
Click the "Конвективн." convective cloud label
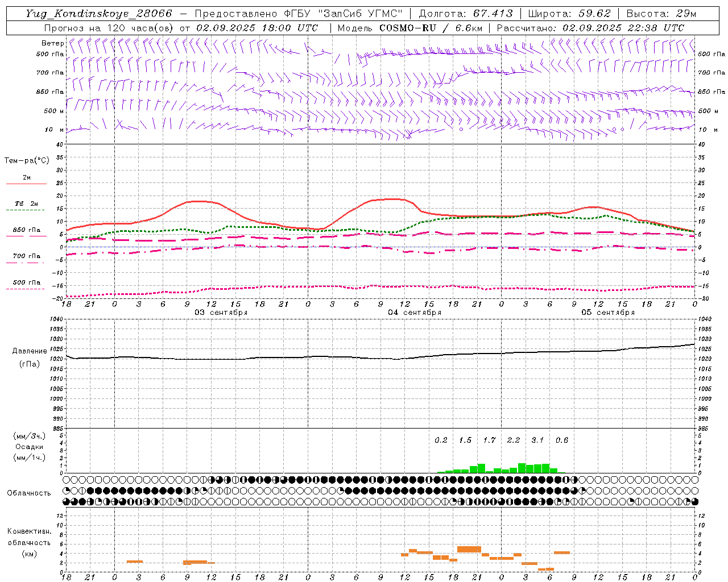coord(29,531)
